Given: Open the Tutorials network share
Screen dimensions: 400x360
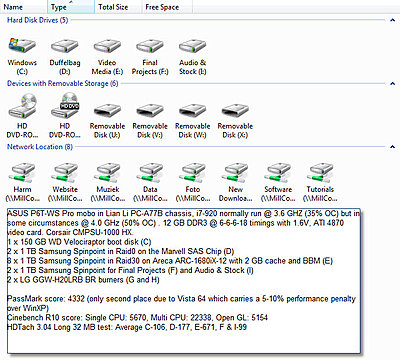Looking at the screenshot, I should (321, 182).
